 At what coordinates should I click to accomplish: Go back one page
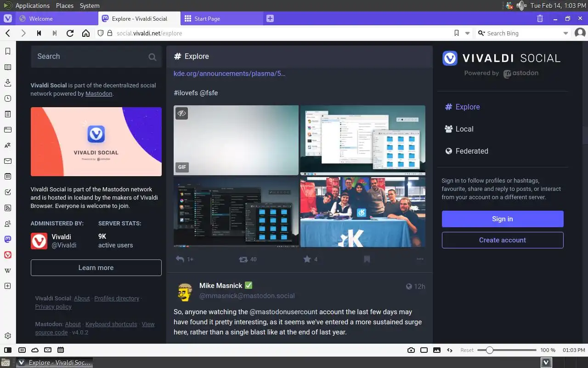tap(8, 33)
